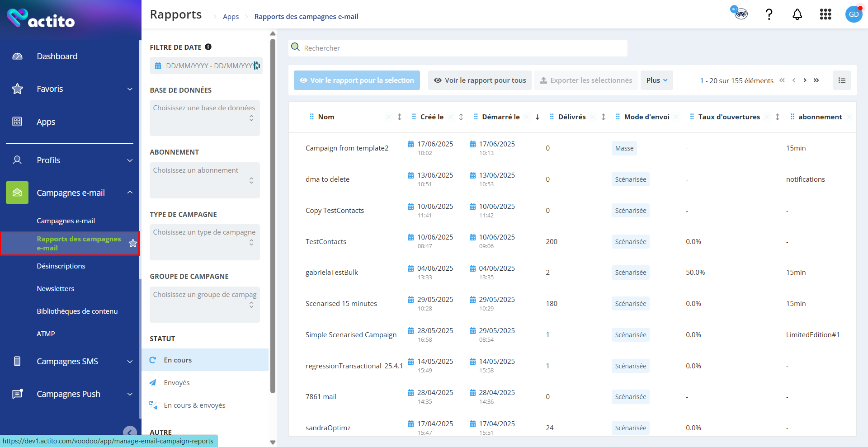The image size is (868, 447).
Task: Click the Profils person icon
Action: point(17,160)
